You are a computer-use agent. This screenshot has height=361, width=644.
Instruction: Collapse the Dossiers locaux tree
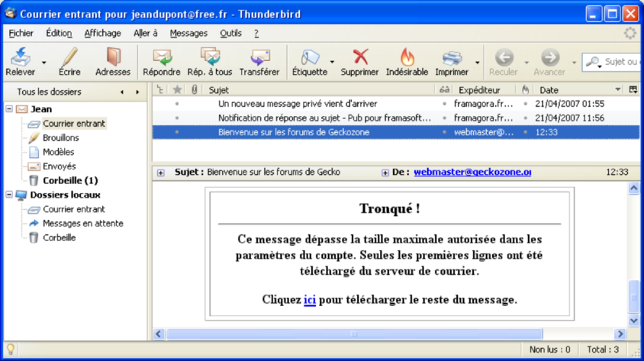(9, 195)
